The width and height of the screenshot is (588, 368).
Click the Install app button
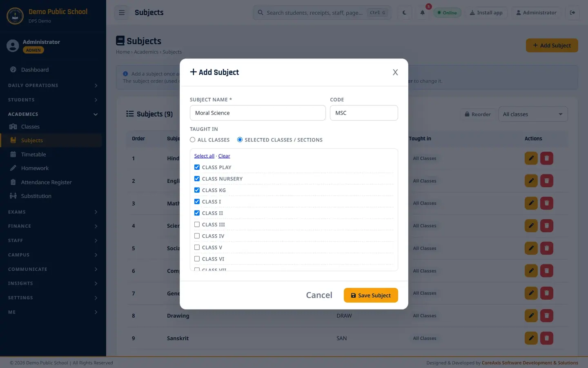pos(486,13)
